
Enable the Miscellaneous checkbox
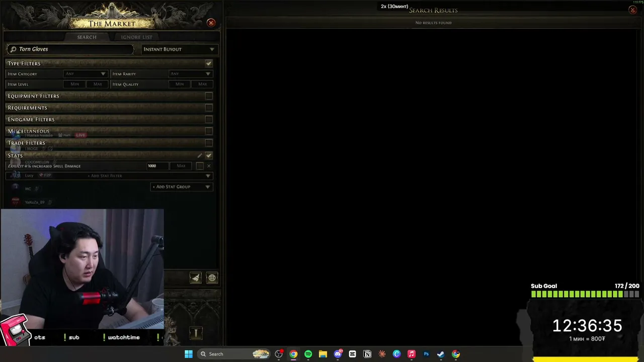(x=209, y=131)
